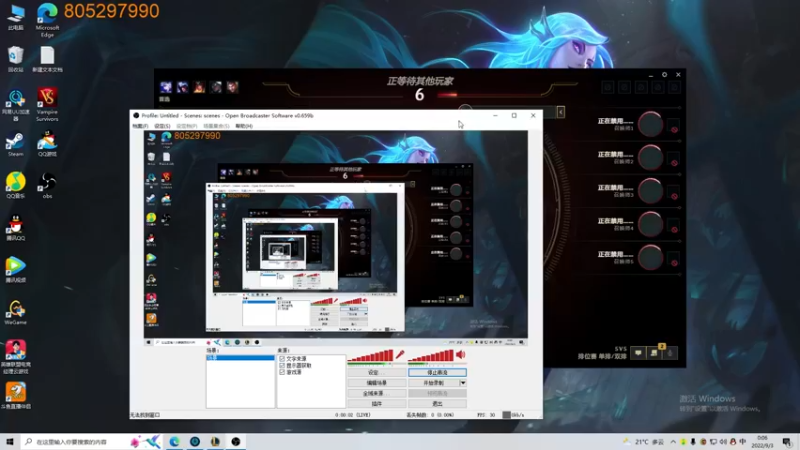Select summoner 3 champion portrait circle
The width and height of the screenshot is (800, 450).
pos(651,191)
